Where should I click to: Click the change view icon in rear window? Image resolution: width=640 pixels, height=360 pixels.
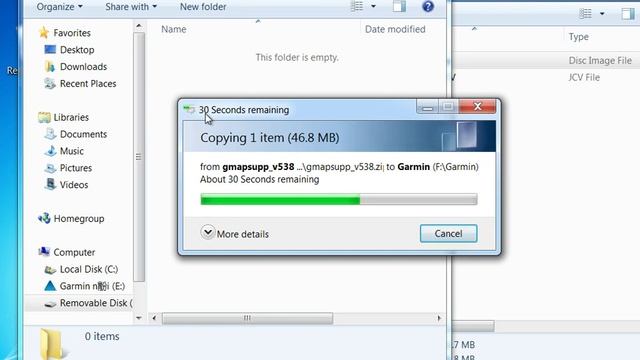[x=585, y=13]
